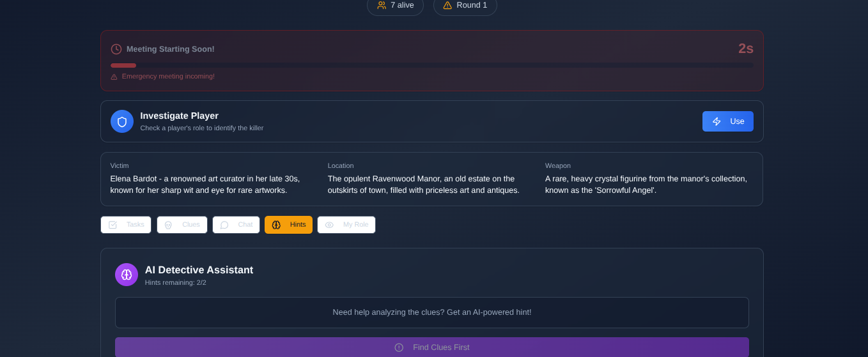Click the Emergency meeting incoming text
Viewport: 868px width, 357px height.
point(168,77)
